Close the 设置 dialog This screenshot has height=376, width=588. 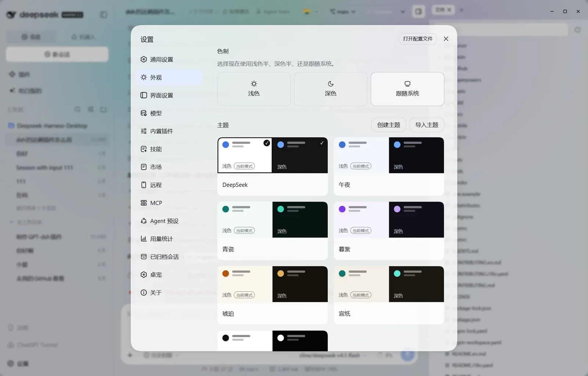[x=446, y=39]
